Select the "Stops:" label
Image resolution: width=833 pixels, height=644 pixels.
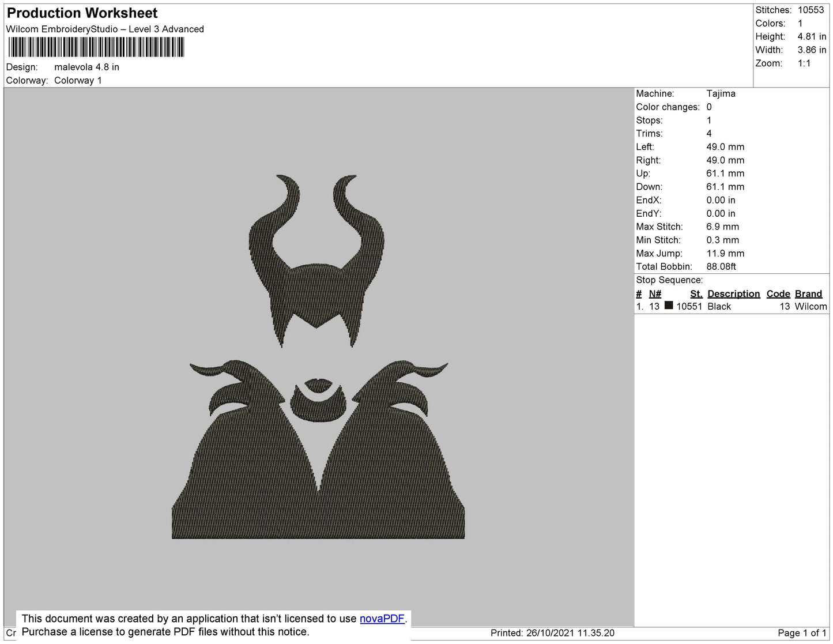[649, 120]
